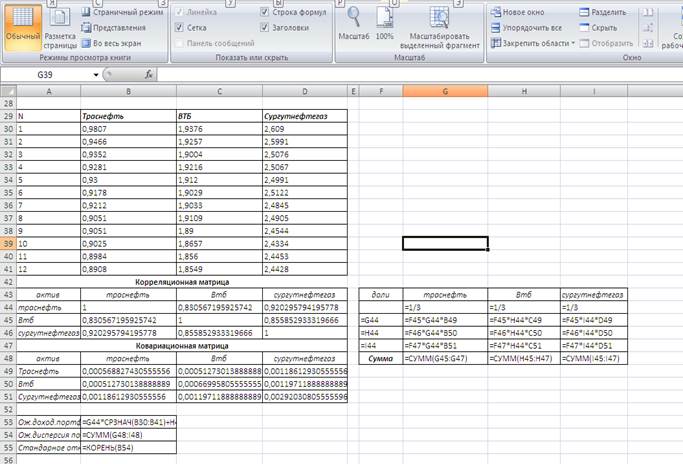Click cell containing =СУММ(G45:G47)
This screenshot has height=464, width=683.
click(445, 357)
